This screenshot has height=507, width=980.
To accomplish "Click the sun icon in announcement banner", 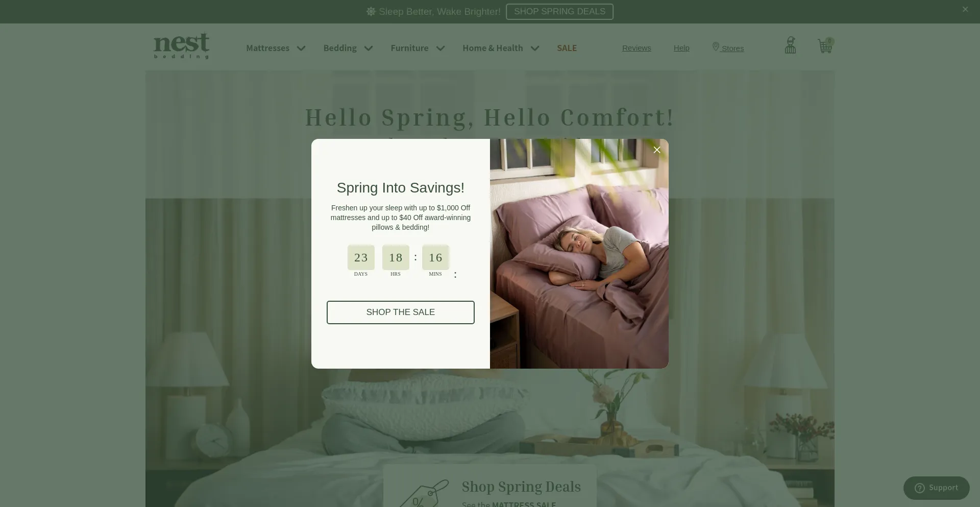I will (371, 11).
